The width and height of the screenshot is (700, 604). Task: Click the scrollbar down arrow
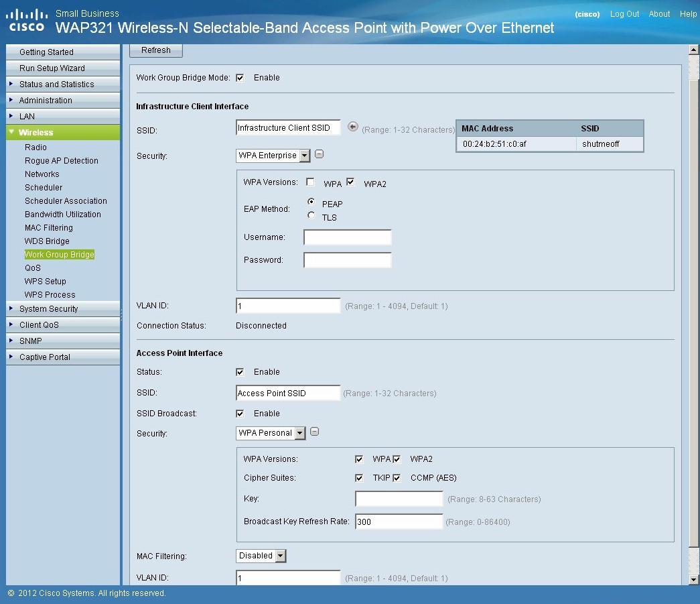click(693, 580)
